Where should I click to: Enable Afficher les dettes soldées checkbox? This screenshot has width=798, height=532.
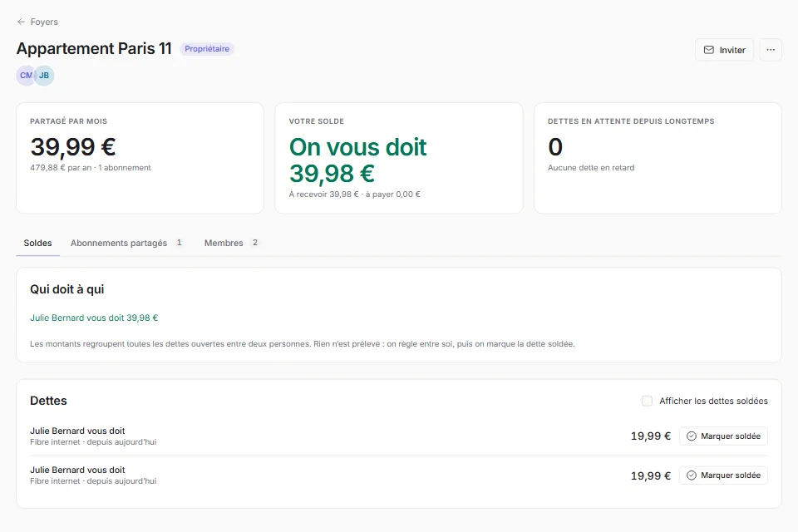[647, 401]
